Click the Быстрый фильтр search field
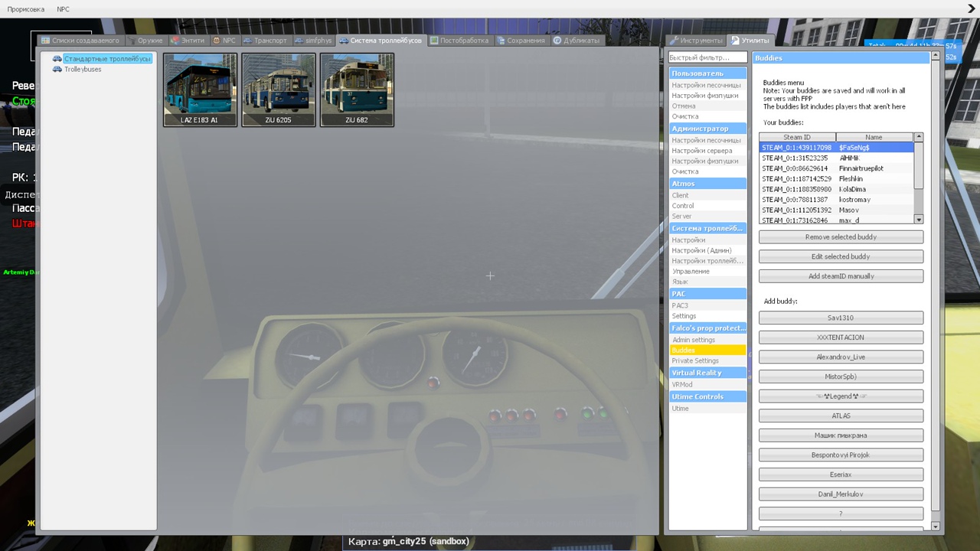This screenshot has width=980, height=551. coord(707,57)
